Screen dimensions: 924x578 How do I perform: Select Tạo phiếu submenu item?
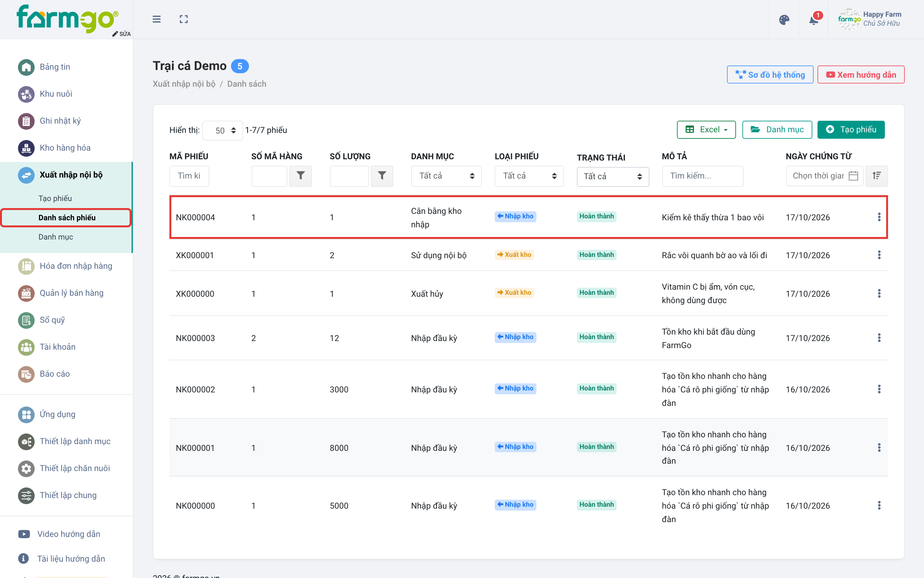55,198
